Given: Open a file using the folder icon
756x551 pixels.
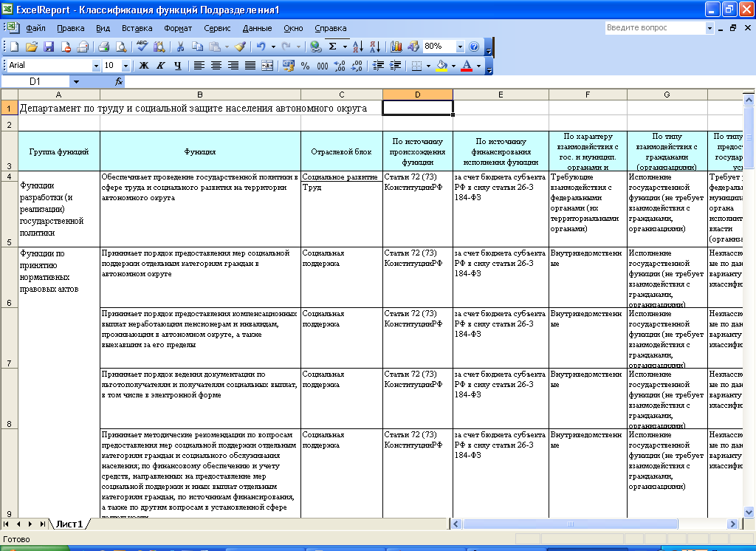Looking at the screenshot, I should tap(31, 47).
